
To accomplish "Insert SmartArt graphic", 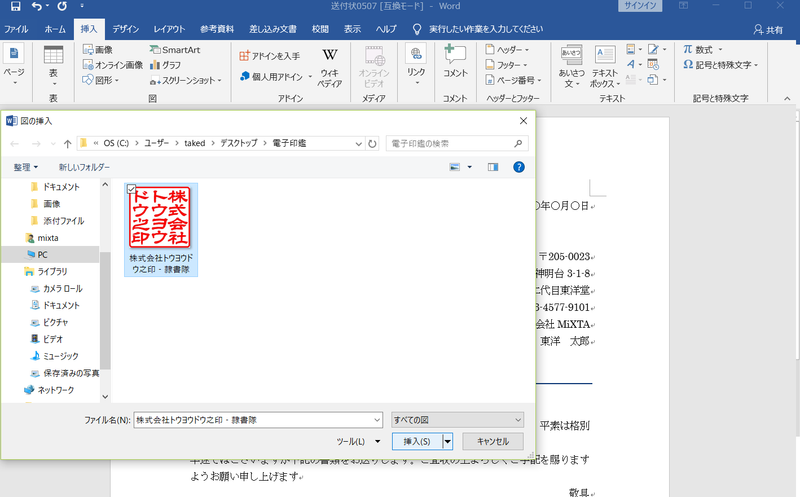I will 174,49.
